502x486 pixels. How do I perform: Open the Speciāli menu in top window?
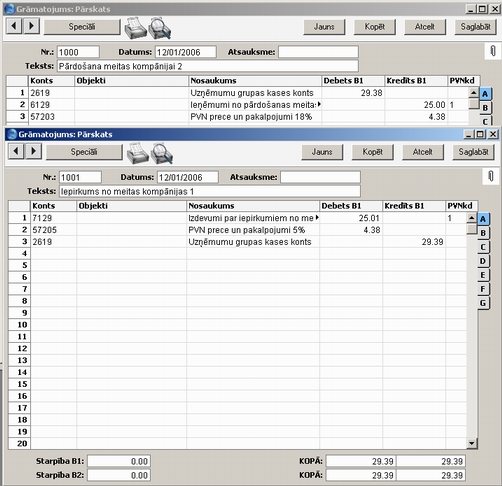82,27
